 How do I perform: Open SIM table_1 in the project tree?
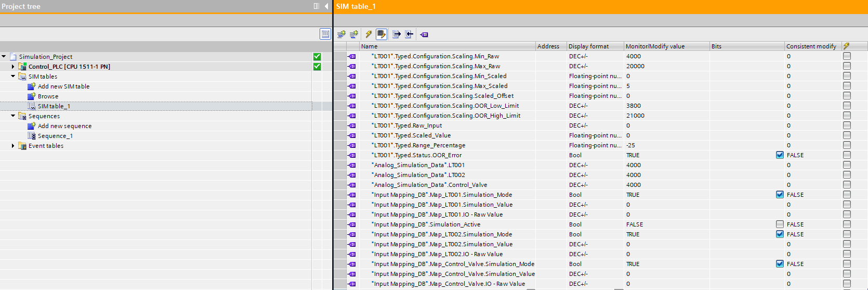(x=54, y=106)
